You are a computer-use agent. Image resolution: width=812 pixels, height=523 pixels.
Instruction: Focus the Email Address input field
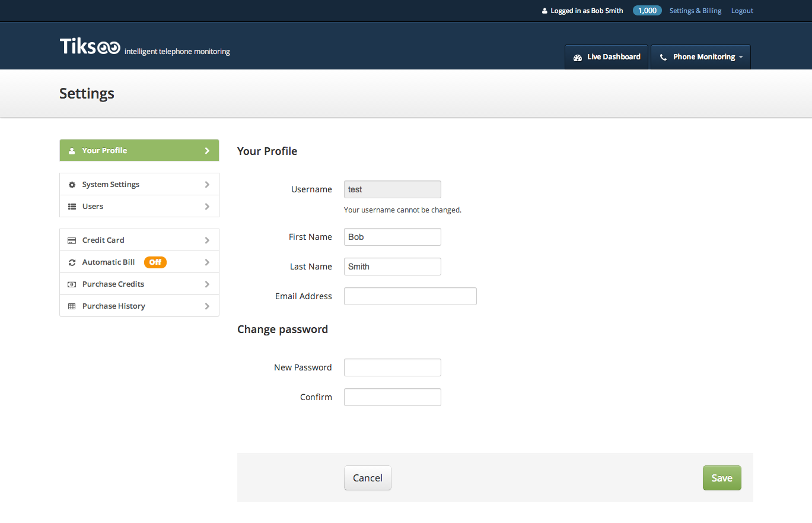(410, 296)
